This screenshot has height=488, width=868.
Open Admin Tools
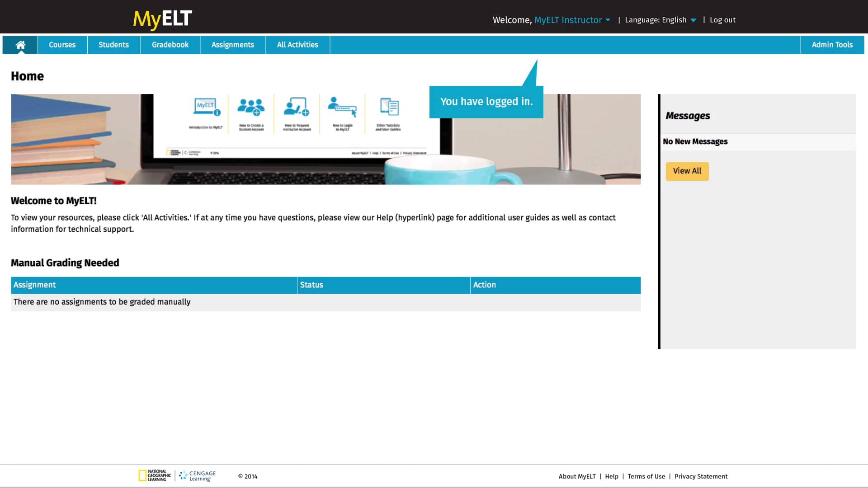click(832, 45)
